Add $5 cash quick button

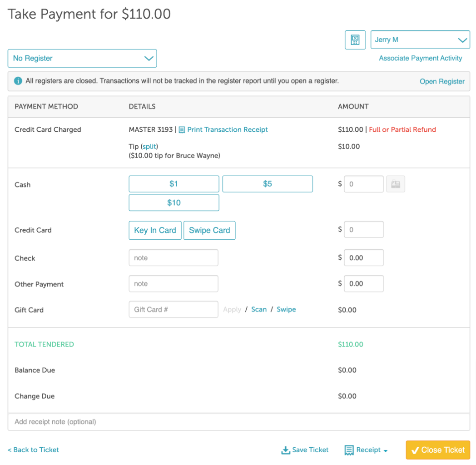click(268, 184)
